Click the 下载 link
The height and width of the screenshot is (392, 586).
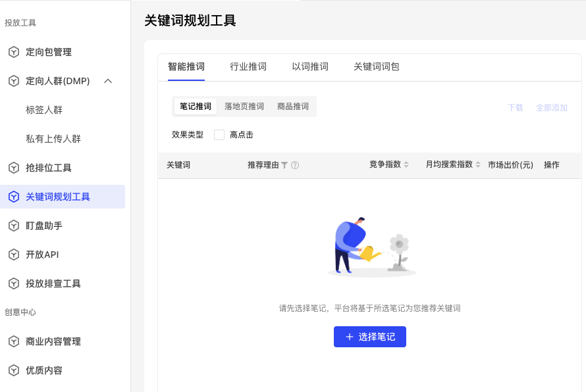pyautogui.click(x=516, y=108)
